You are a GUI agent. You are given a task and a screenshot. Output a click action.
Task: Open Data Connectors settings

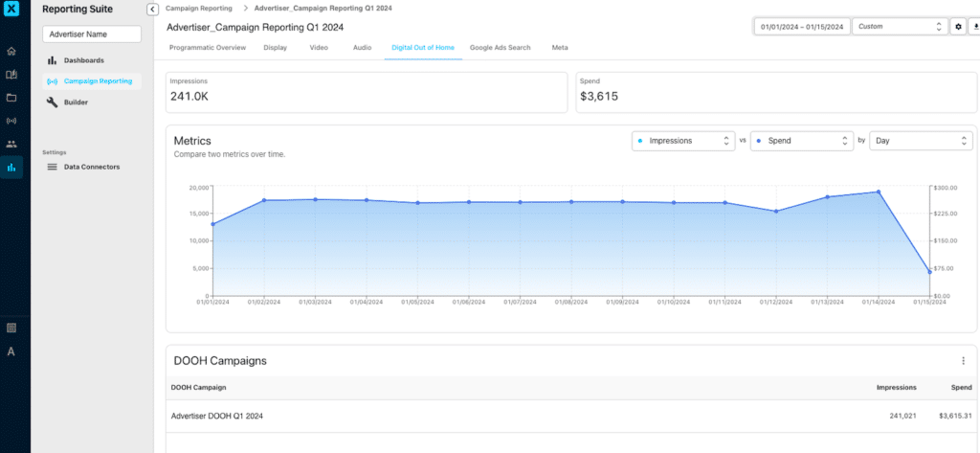coord(91,167)
